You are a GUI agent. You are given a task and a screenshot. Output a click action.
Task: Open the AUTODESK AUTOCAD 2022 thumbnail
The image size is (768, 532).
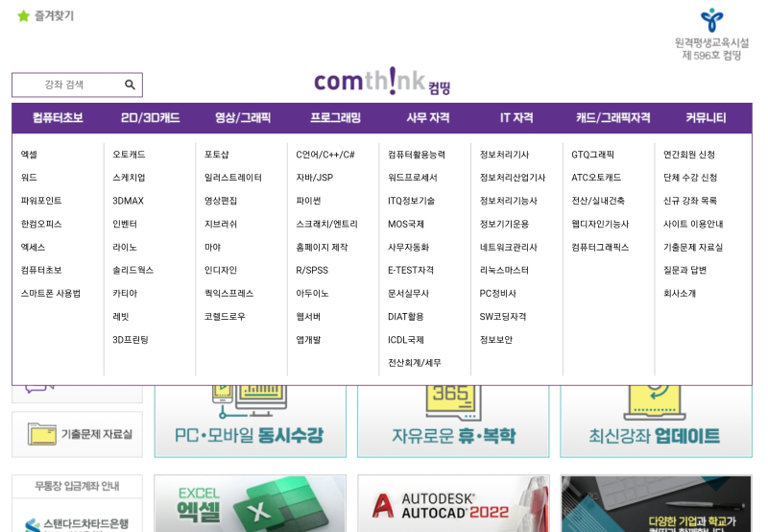[x=453, y=503]
